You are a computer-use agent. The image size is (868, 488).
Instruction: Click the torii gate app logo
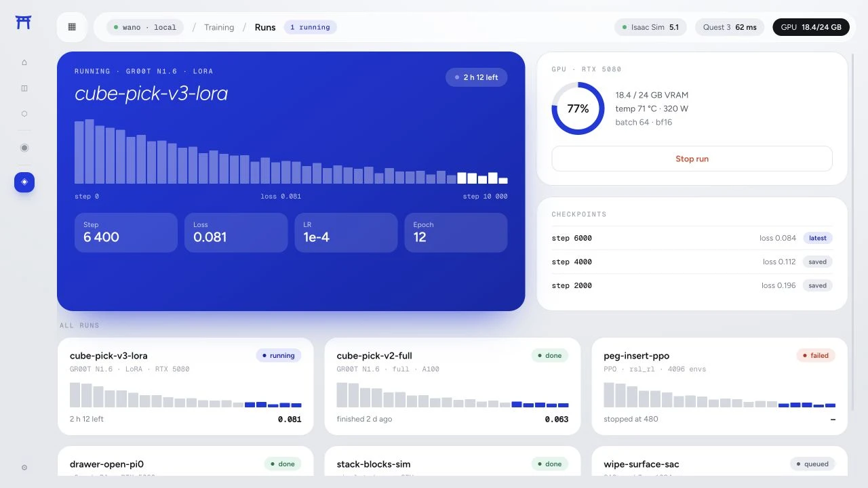pyautogui.click(x=24, y=23)
